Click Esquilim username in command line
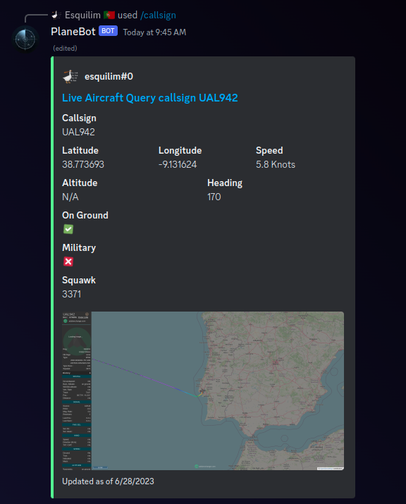This screenshot has height=504, width=406. [x=82, y=15]
